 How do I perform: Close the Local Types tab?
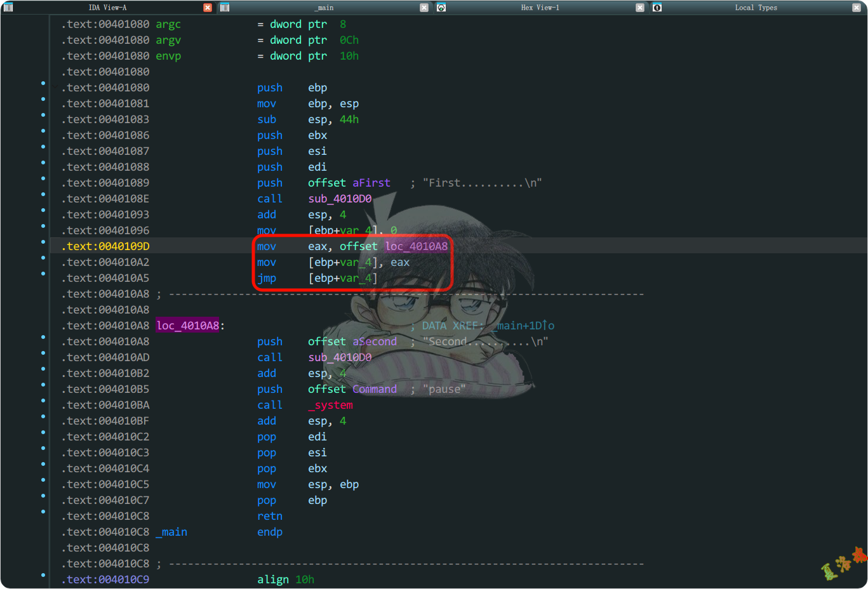(x=856, y=8)
